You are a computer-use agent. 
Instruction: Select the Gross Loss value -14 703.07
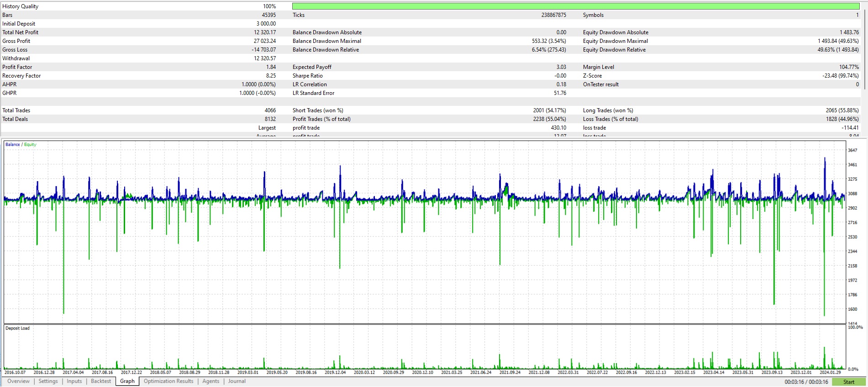(263, 50)
